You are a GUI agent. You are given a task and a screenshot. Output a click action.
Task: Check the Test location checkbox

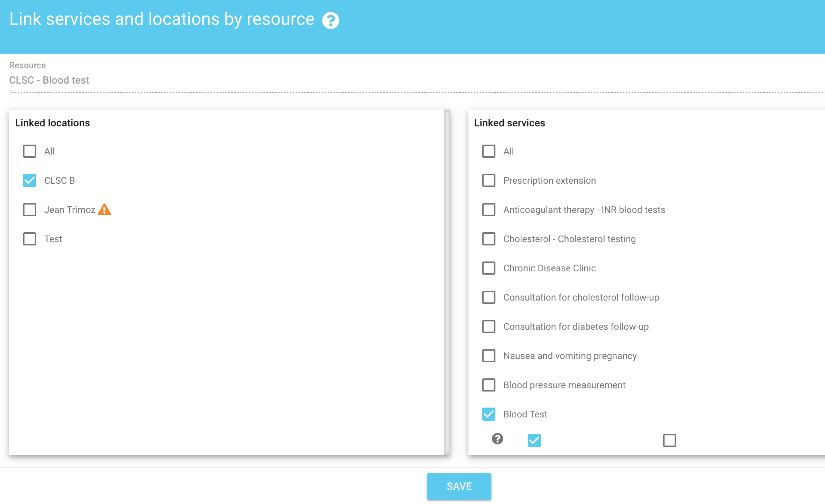coord(30,239)
